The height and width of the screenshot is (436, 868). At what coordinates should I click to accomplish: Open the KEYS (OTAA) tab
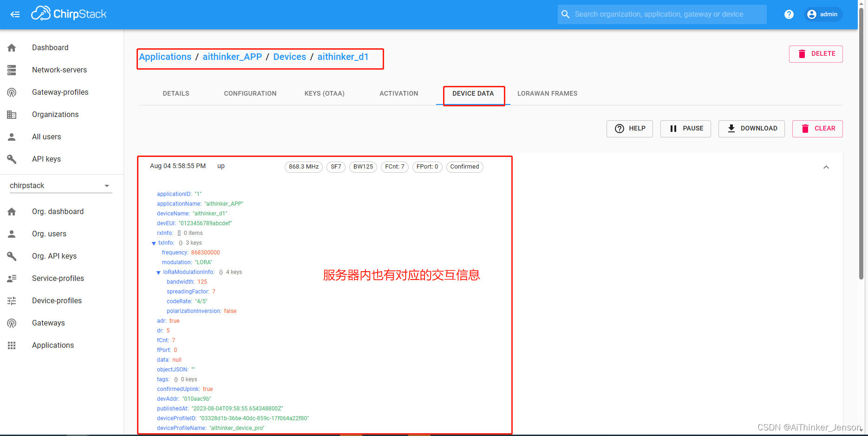point(324,93)
